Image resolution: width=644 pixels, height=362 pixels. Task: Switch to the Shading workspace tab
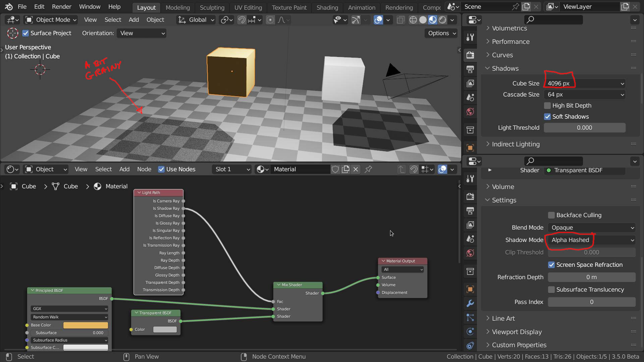point(327,7)
